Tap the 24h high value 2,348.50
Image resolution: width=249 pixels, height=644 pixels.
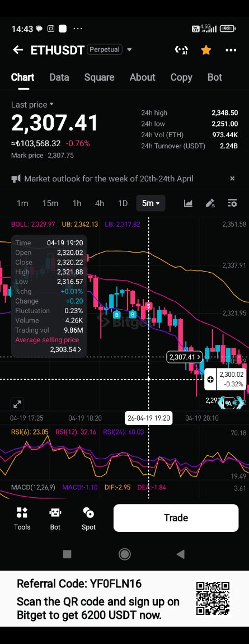tap(224, 113)
